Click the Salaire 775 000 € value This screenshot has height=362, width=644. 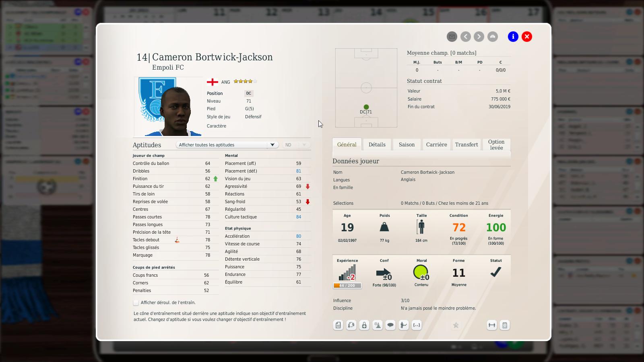point(500,99)
